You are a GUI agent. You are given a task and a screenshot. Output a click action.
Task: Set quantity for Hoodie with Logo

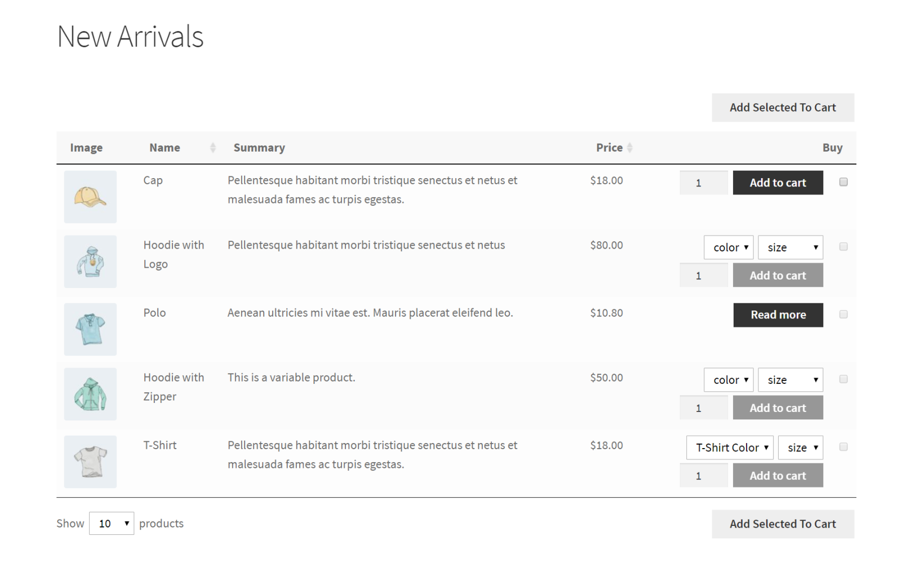(x=703, y=274)
